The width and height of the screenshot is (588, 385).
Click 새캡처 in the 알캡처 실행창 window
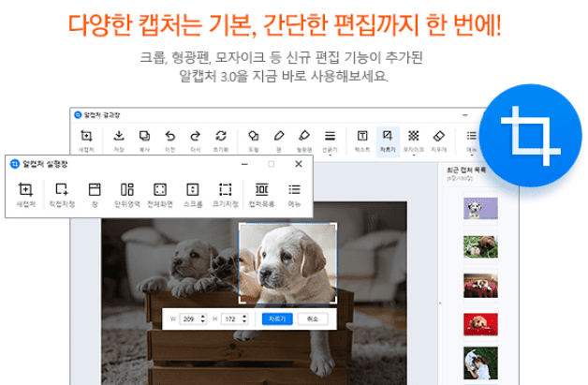(x=25, y=194)
